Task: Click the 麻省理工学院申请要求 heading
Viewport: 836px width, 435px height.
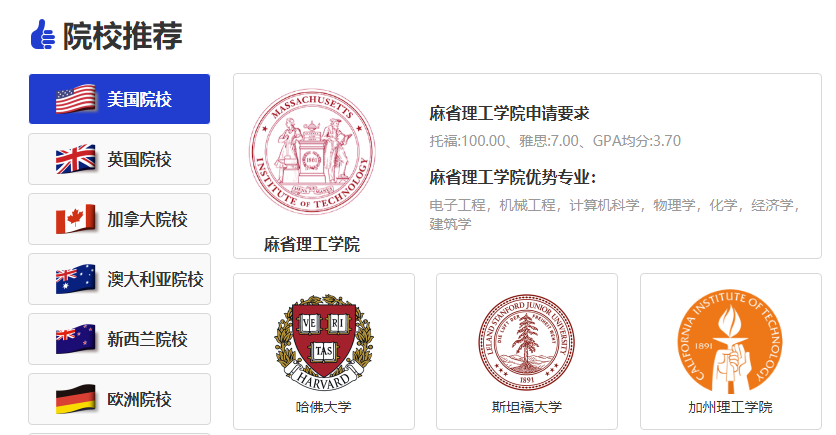Action: [509, 114]
